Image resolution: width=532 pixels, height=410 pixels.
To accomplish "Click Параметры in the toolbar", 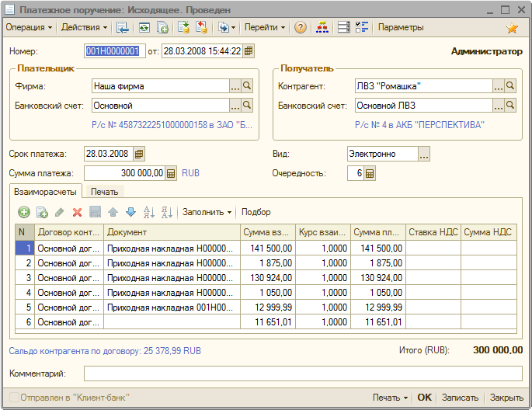I will pyautogui.click(x=401, y=27).
